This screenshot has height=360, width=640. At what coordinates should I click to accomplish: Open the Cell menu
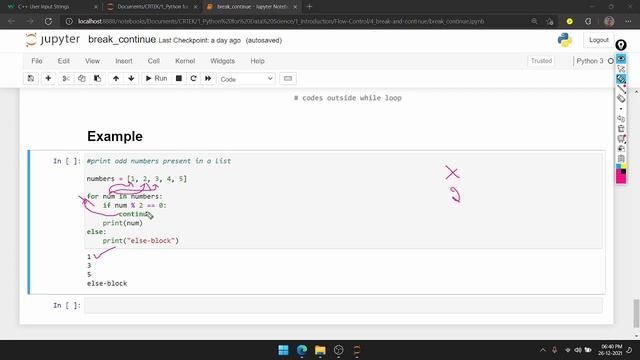[153, 61]
